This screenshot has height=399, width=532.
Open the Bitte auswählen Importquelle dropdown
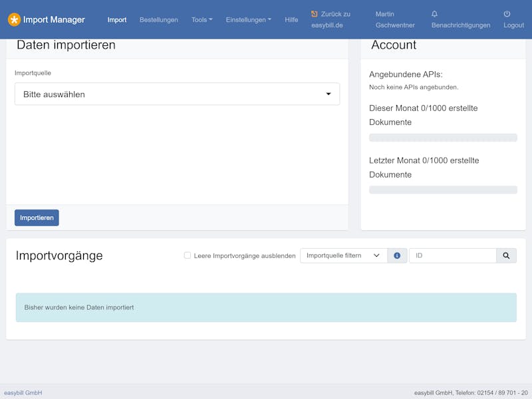177,94
